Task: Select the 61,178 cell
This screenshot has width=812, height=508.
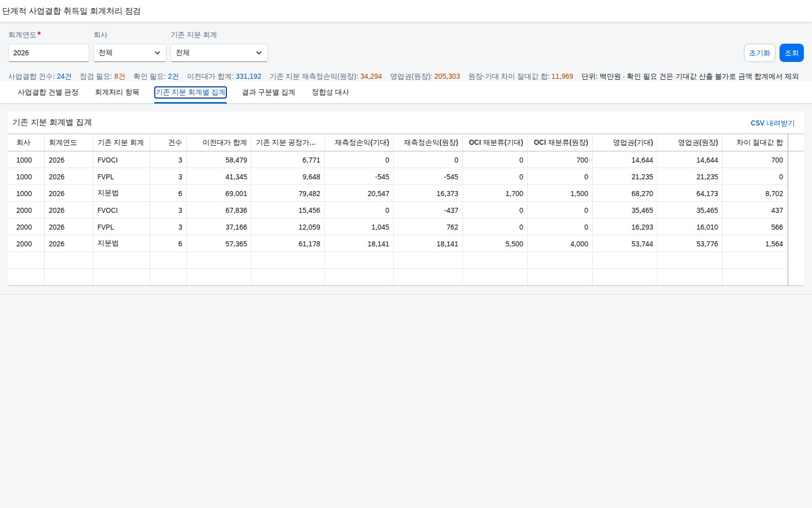Action: tap(288, 244)
